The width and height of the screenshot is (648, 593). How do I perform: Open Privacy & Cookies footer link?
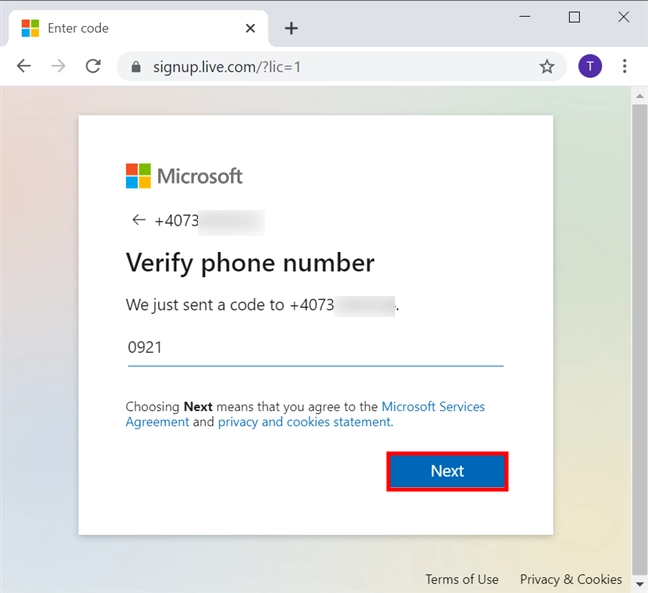pos(571,579)
